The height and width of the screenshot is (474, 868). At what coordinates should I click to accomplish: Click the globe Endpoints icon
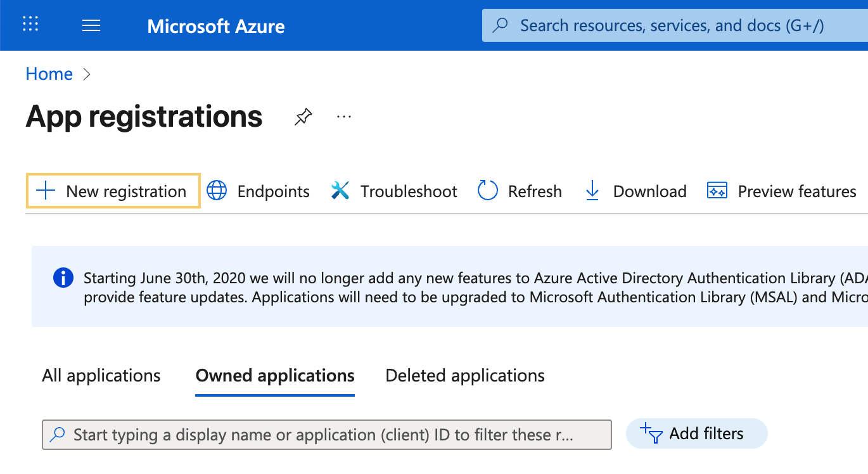pyautogui.click(x=217, y=191)
